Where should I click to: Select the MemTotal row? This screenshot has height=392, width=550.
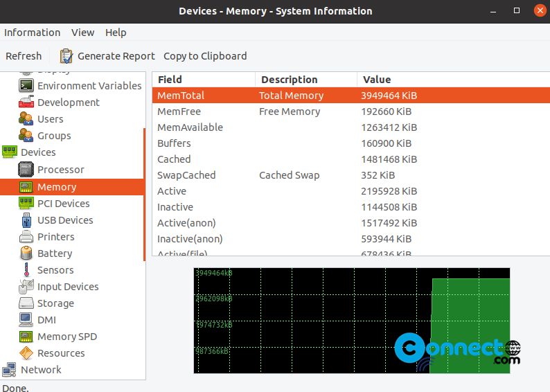click(x=351, y=96)
